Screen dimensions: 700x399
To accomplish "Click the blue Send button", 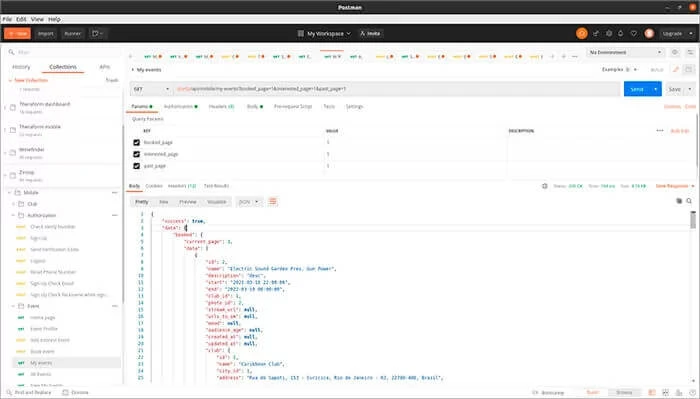I will coord(637,89).
